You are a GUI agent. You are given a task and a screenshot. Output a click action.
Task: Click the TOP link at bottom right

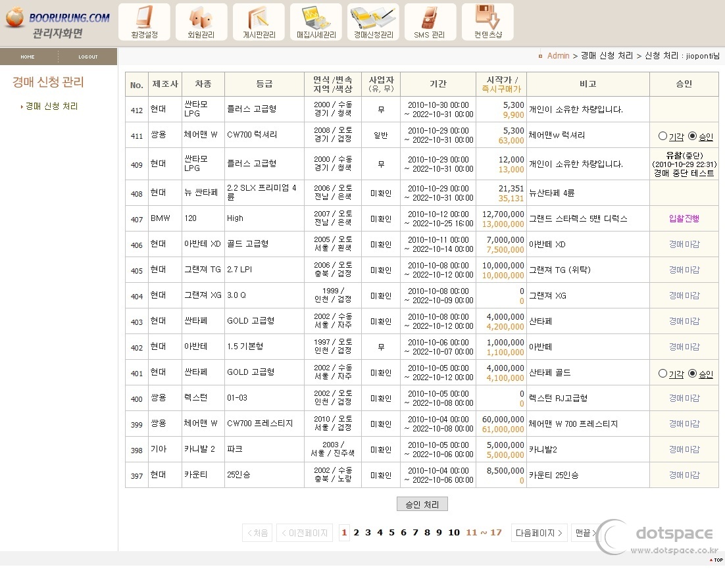(x=716, y=560)
